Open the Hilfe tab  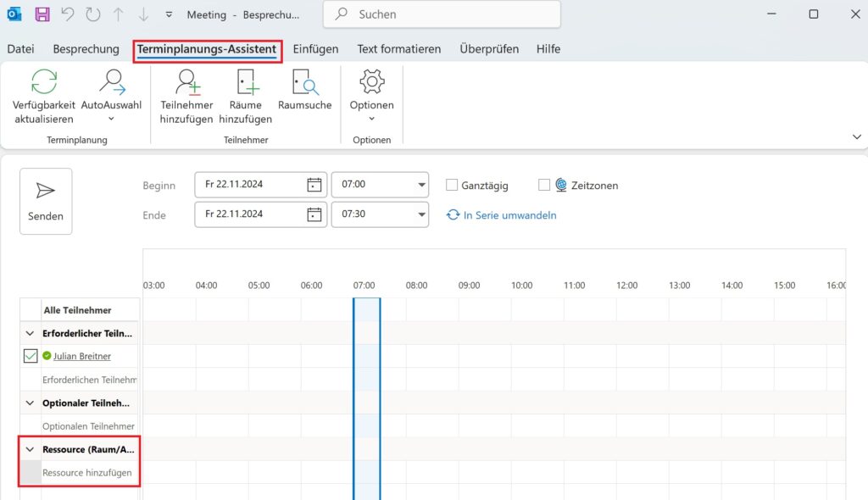[x=548, y=48]
